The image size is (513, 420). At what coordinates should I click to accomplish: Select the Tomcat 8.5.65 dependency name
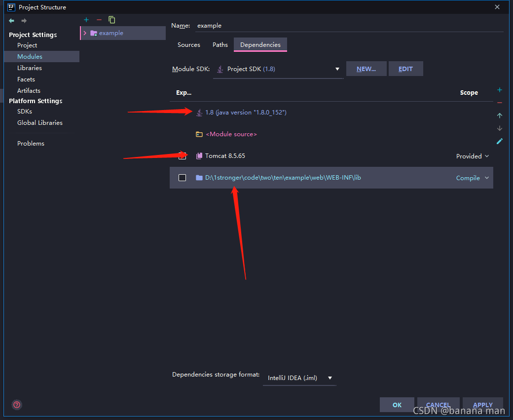pos(225,156)
